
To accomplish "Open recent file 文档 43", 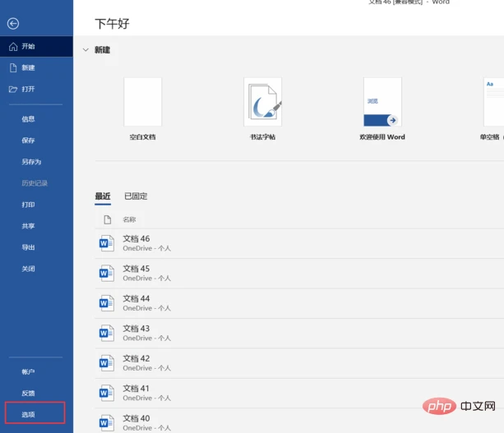I will point(299,333).
